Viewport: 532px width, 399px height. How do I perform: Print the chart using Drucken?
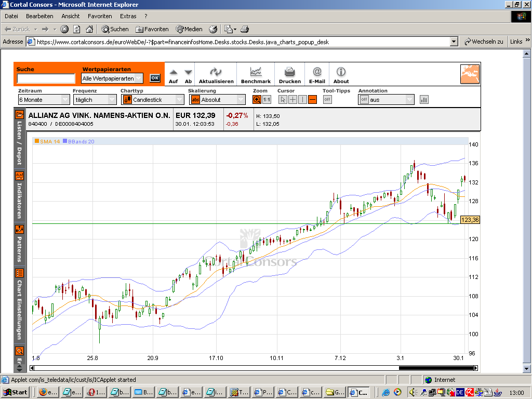click(x=289, y=72)
